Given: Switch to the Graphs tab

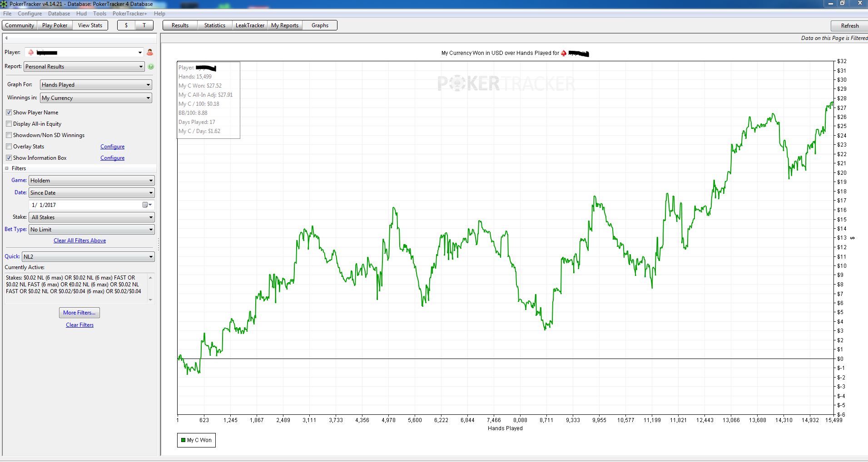Looking at the screenshot, I should [x=320, y=25].
